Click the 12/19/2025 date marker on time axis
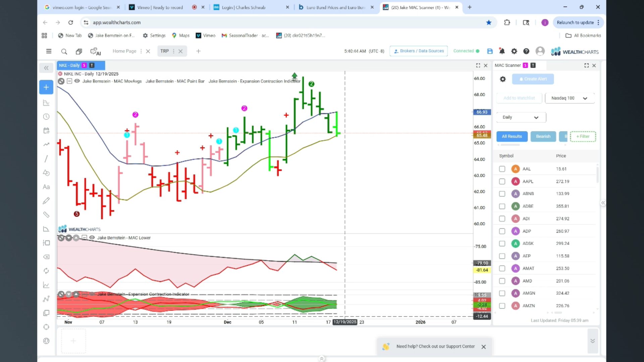Screen dimensions: 644x362 pyautogui.click(x=345, y=322)
